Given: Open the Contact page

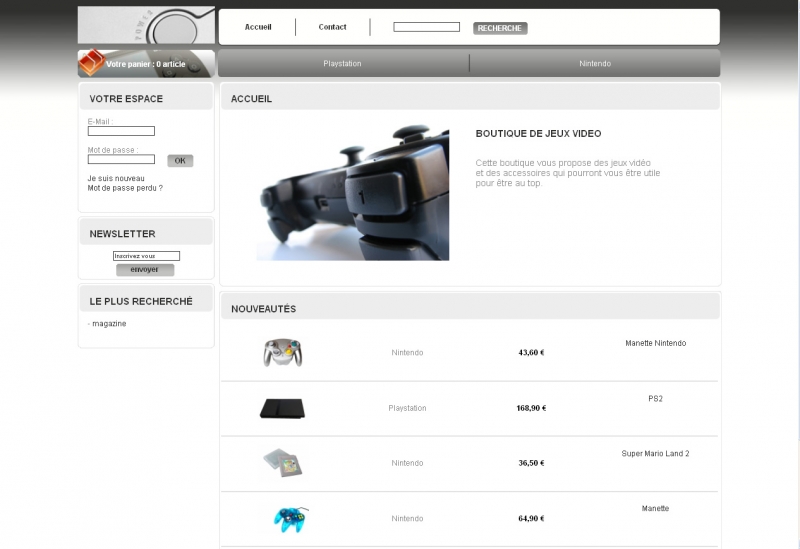Looking at the screenshot, I should (332, 27).
